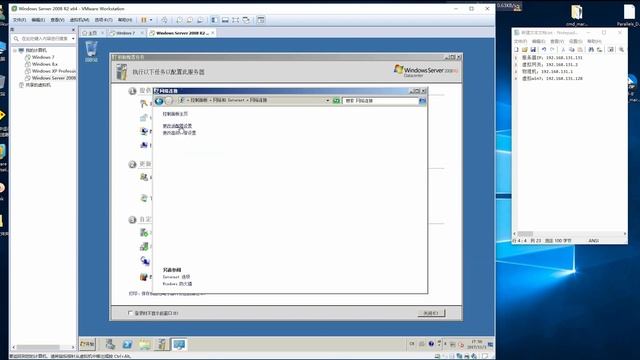Toggle the library sidebar view icon

coord(214,20)
